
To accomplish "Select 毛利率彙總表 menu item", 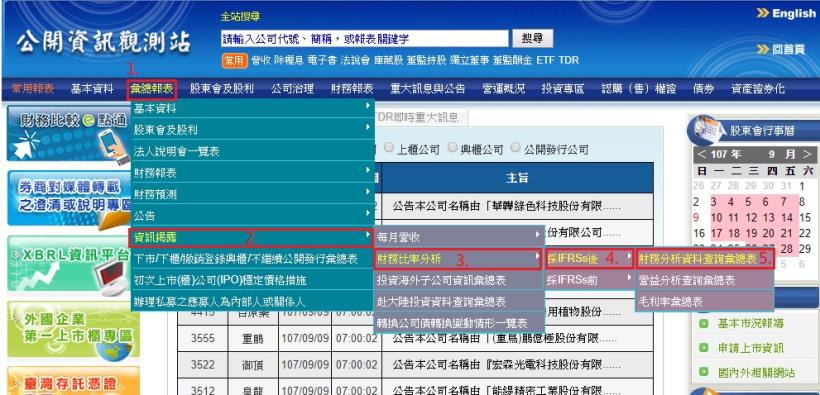I will click(x=704, y=301).
